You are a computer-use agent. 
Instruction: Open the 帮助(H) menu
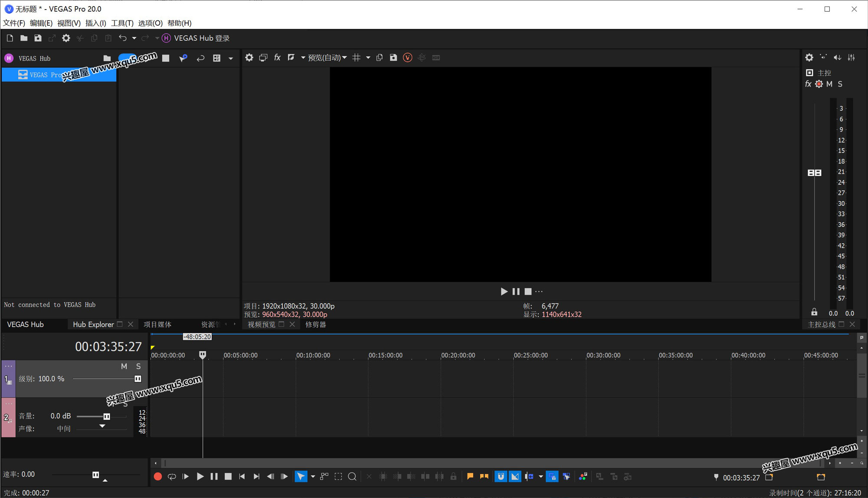(179, 23)
